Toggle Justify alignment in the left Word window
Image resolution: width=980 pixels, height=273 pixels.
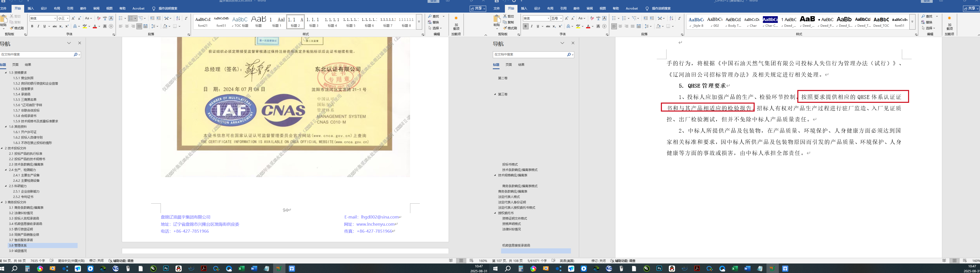(x=139, y=26)
